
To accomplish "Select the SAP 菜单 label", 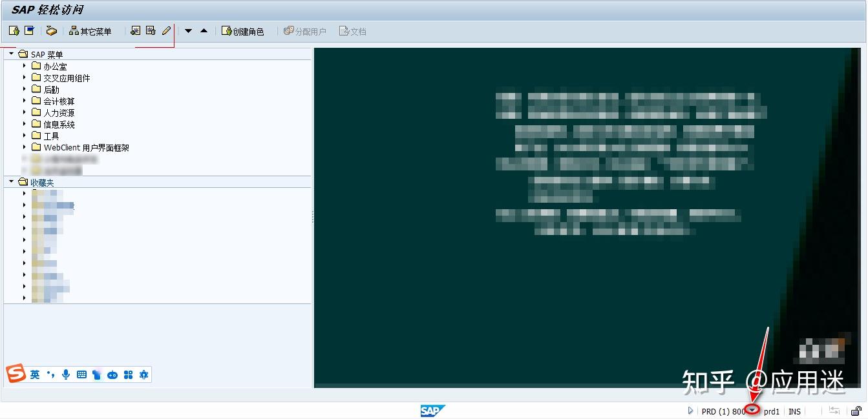I will (47, 55).
